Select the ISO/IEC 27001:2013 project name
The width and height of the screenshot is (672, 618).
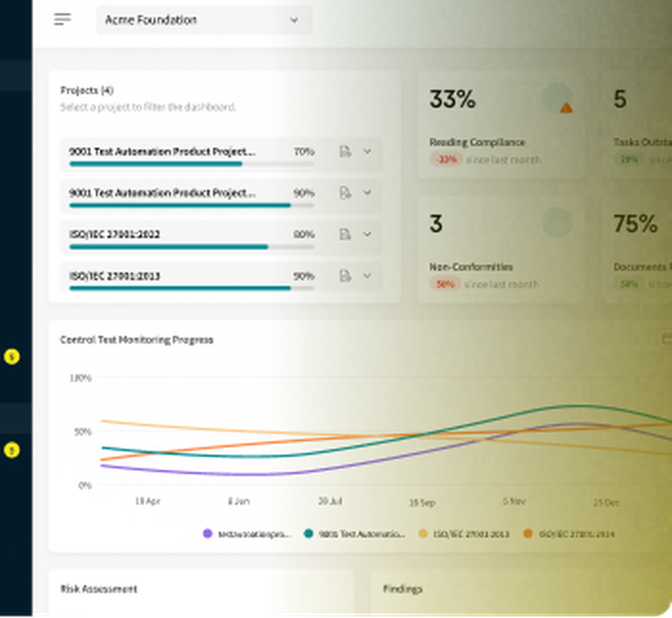pyautogui.click(x=114, y=275)
